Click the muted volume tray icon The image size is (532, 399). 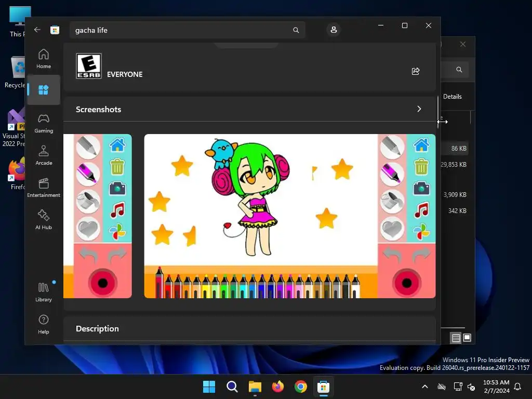[471, 387]
